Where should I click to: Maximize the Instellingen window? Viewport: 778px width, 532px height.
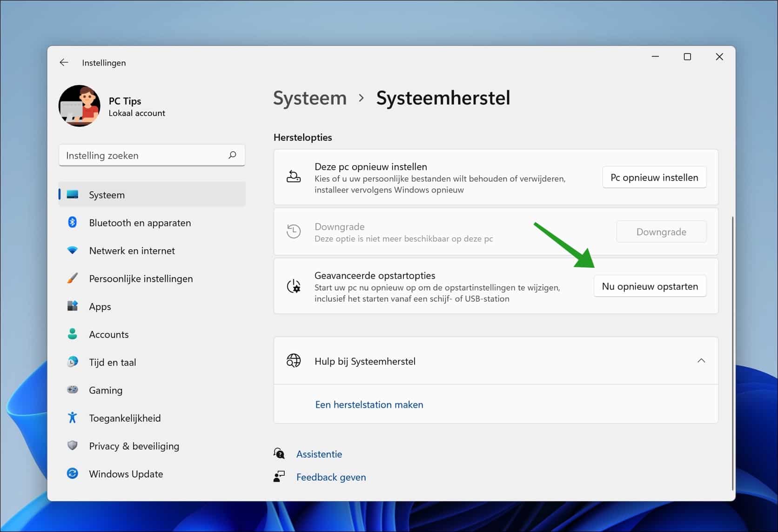pos(687,57)
